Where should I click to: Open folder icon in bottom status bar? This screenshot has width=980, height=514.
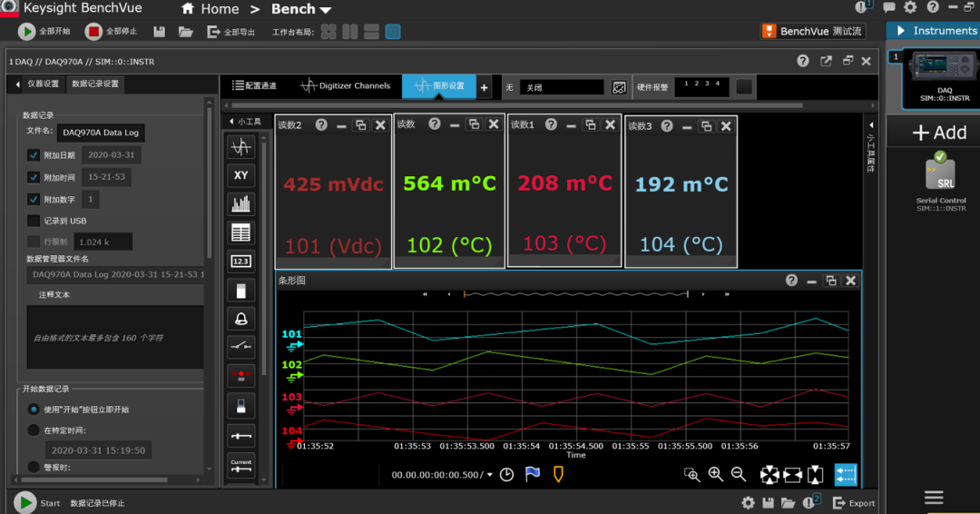[788, 503]
